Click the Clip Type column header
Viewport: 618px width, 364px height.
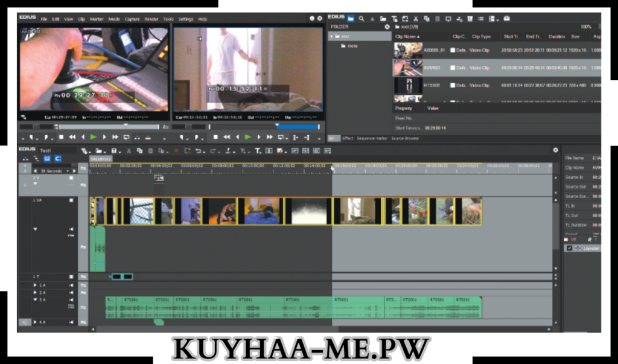481,37
